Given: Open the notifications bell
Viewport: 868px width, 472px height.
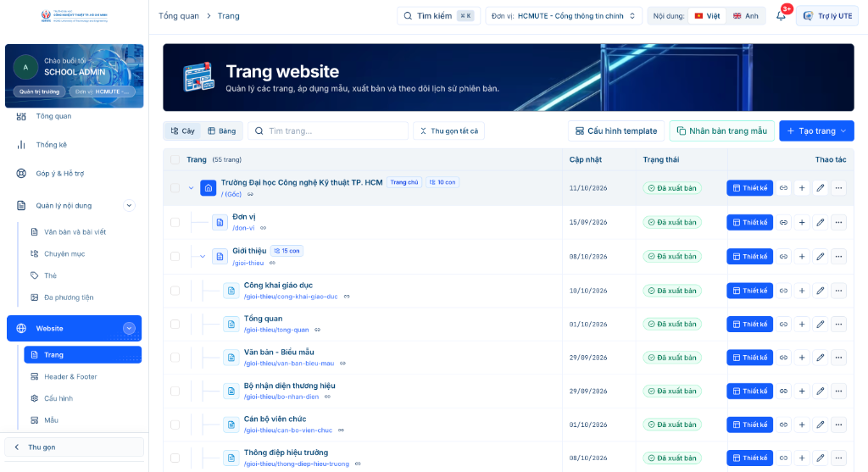Looking at the screenshot, I should tap(781, 16).
